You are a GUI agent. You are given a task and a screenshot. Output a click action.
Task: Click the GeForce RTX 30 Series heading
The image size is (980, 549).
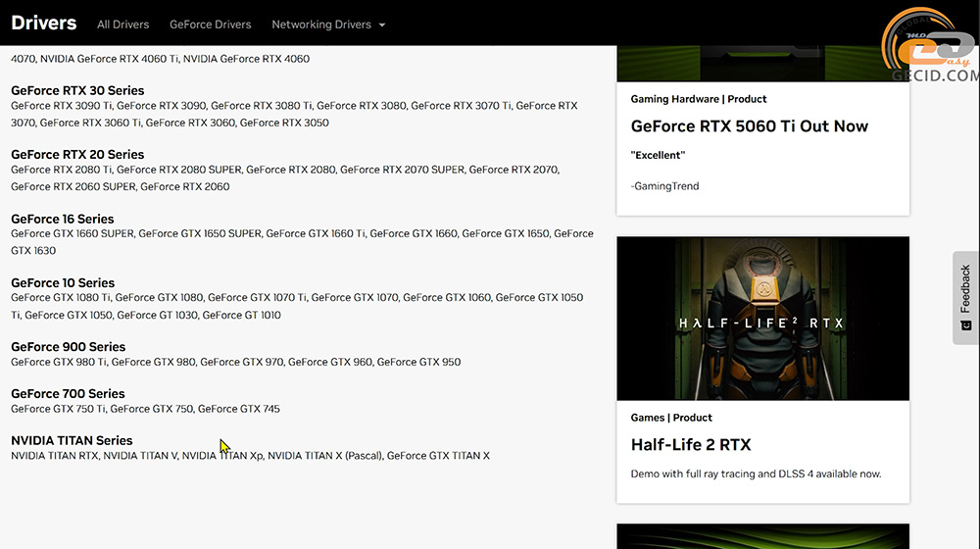coord(77,90)
